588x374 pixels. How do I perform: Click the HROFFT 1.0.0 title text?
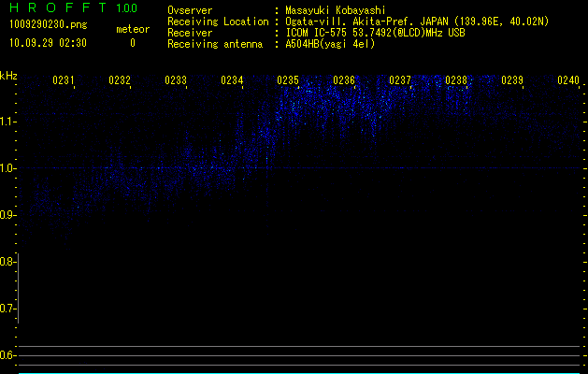point(74,7)
